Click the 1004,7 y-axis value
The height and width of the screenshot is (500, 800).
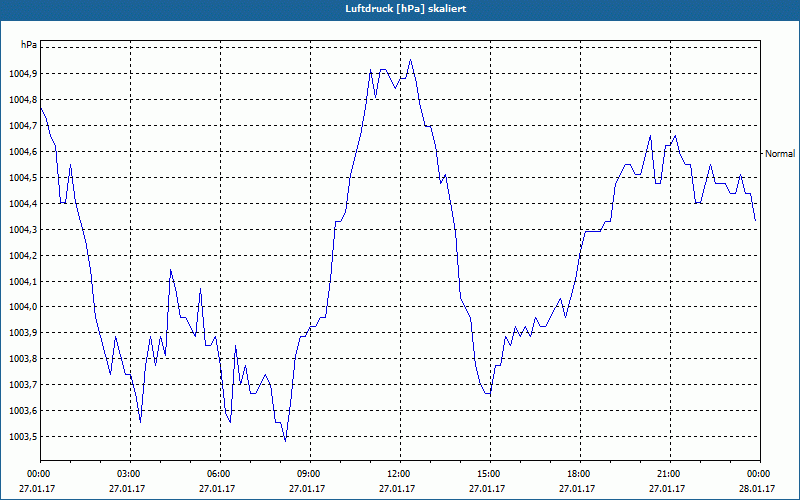(x=23, y=126)
